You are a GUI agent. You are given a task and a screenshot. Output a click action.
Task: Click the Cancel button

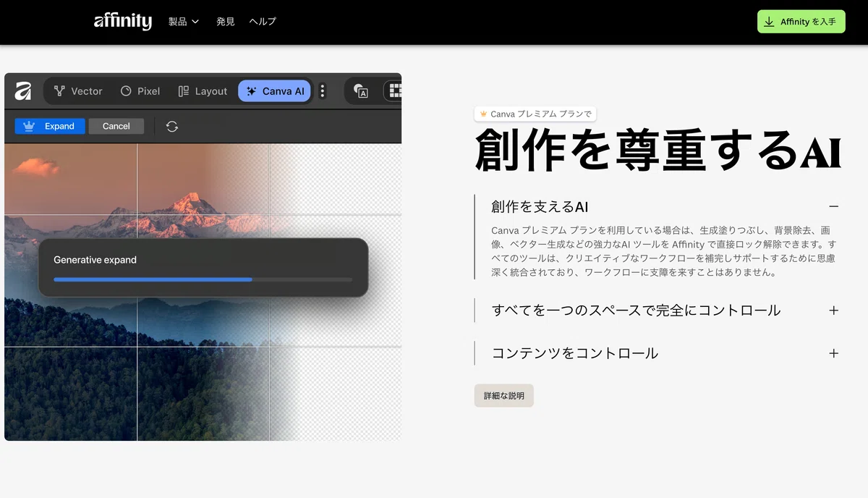coord(116,126)
